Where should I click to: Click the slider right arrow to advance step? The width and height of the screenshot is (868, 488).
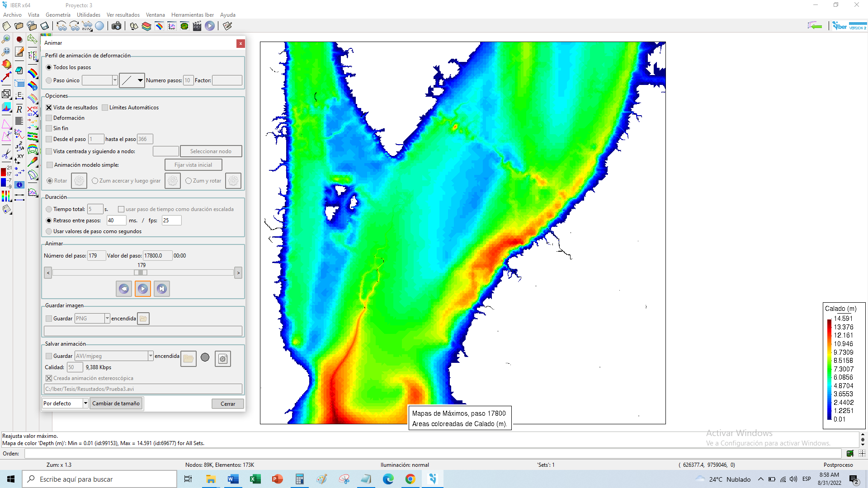pos(238,272)
